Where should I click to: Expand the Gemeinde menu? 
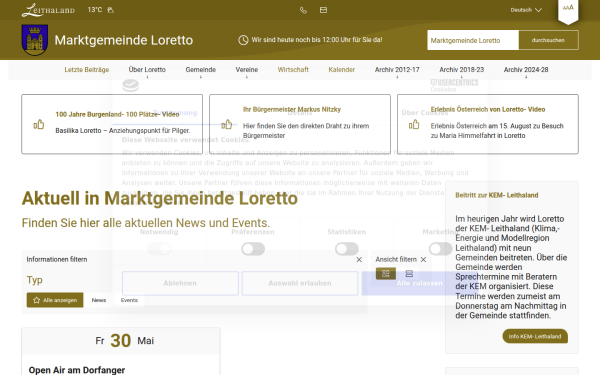[201, 70]
